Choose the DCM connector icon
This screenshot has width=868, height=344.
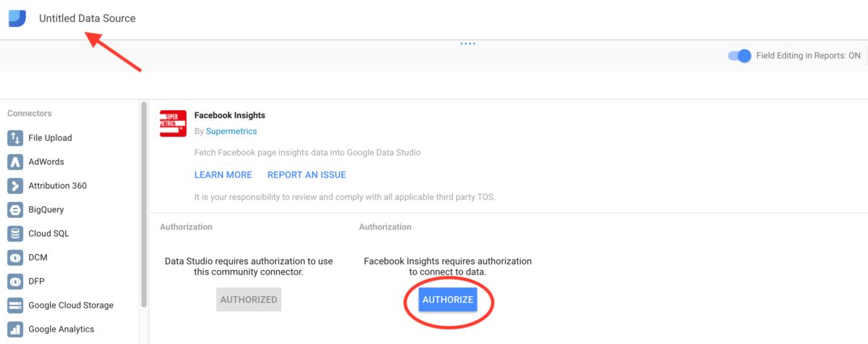pyautogui.click(x=16, y=258)
